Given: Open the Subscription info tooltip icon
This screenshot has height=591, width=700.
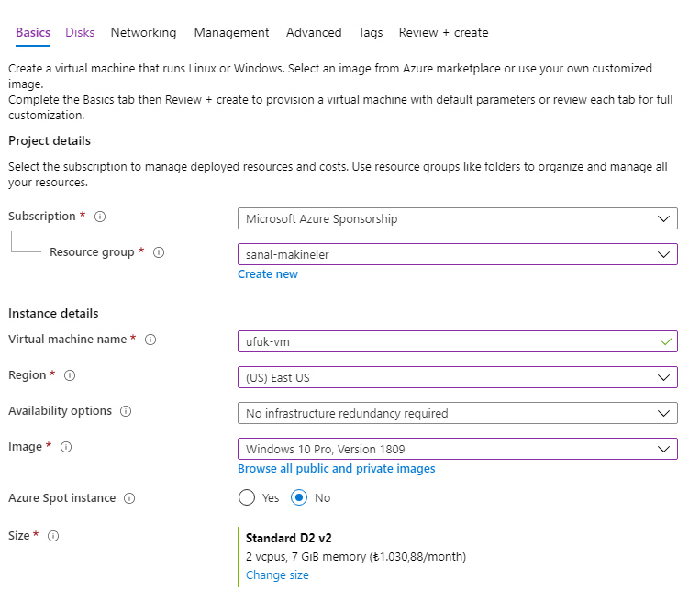Looking at the screenshot, I should pyautogui.click(x=100, y=217).
